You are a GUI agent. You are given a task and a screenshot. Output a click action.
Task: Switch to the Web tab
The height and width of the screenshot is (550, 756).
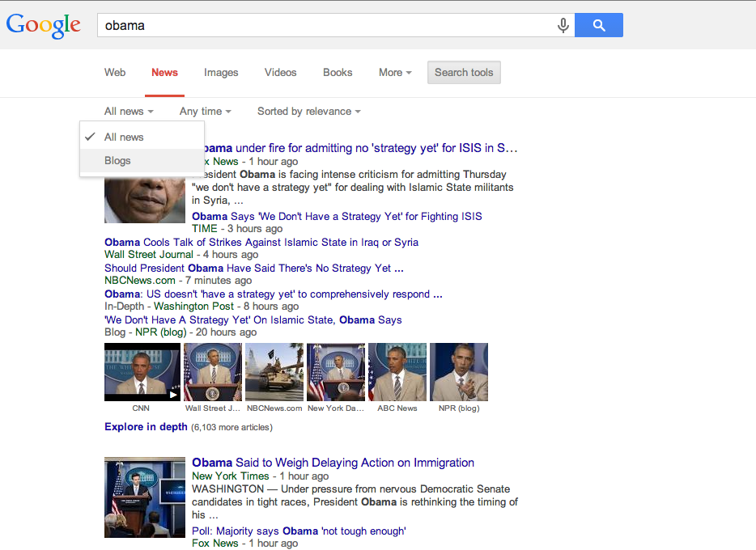pyautogui.click(x=115, y=72)
